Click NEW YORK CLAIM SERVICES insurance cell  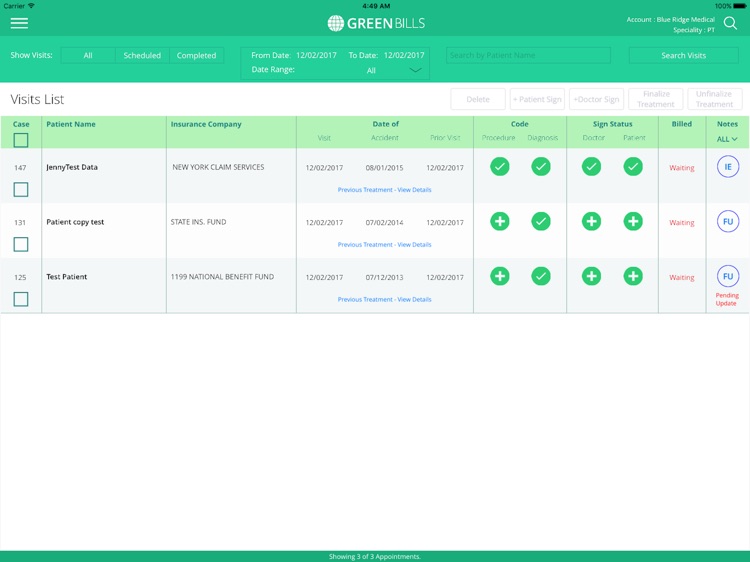tap(218, 167)
